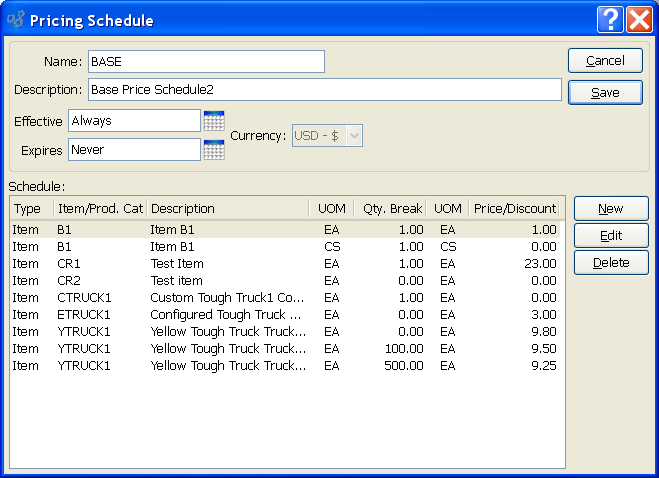Select the B1 row with EA unit
The width and height of the screenshot is (659, 478).
tap(285, 230)
